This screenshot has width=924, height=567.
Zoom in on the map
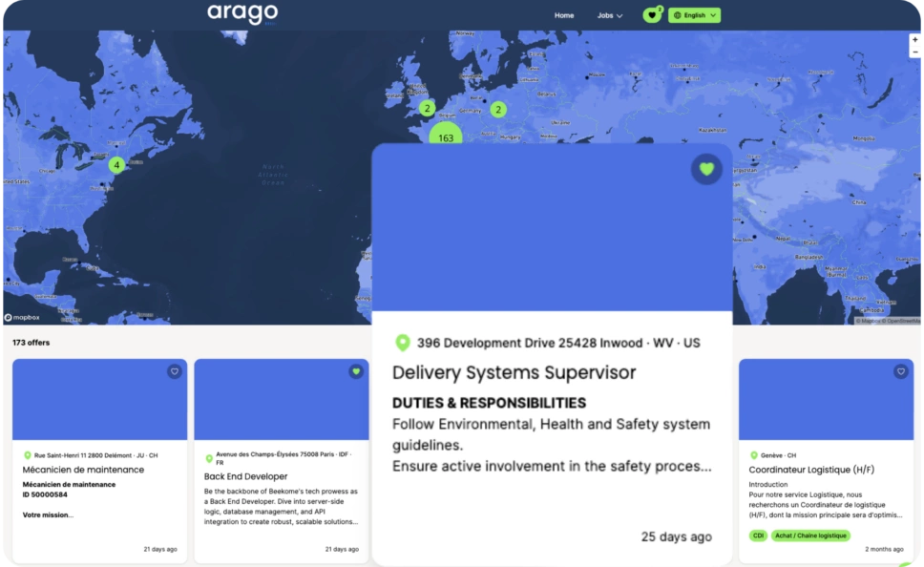point(914,39)
